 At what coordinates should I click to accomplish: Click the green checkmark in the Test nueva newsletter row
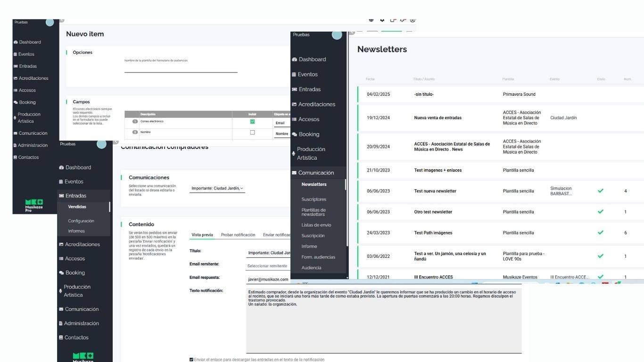tap(600, 191)
